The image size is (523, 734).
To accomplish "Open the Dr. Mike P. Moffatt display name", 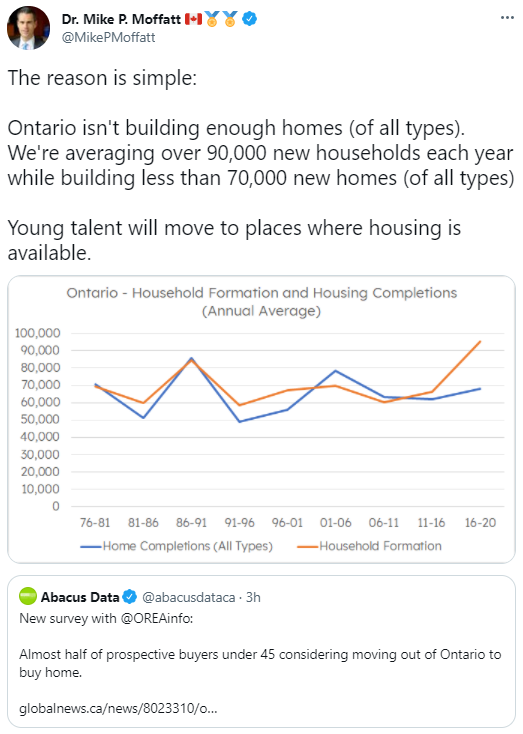I will click(x=121, y=19).
